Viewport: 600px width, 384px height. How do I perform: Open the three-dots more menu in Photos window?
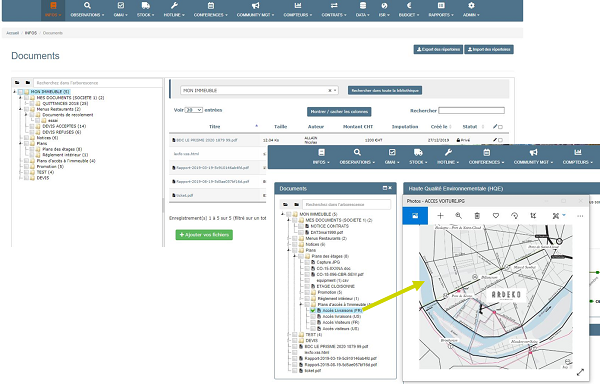point(580,216)
